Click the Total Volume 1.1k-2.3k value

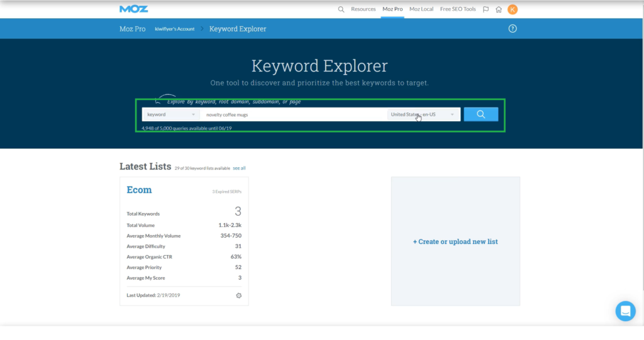point(230,225)
